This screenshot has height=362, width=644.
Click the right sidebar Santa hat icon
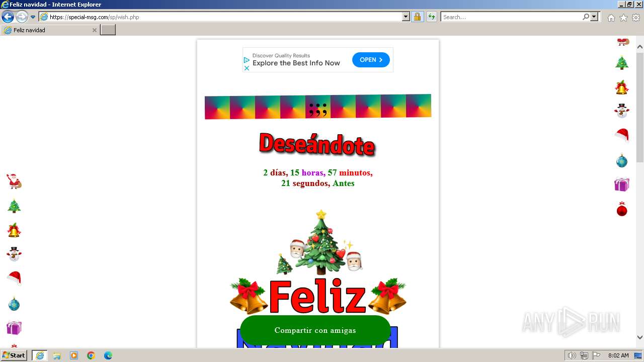[x=622, y=135]
